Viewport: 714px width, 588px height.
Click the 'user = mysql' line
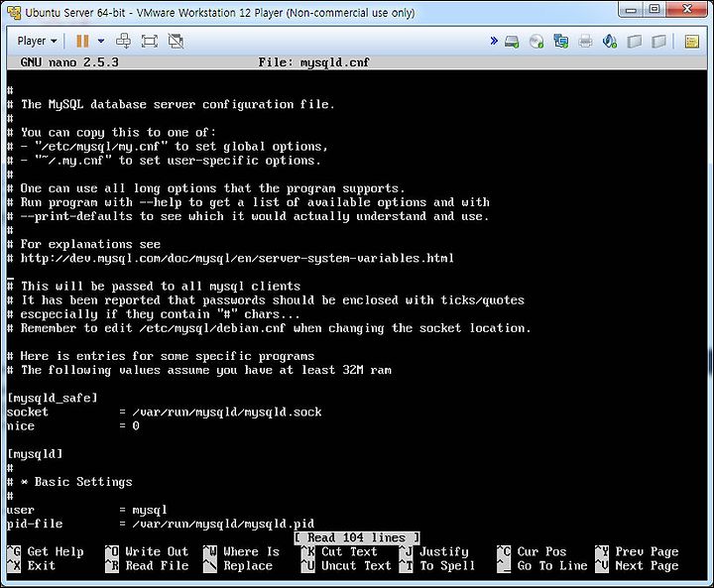coord(87,510)
